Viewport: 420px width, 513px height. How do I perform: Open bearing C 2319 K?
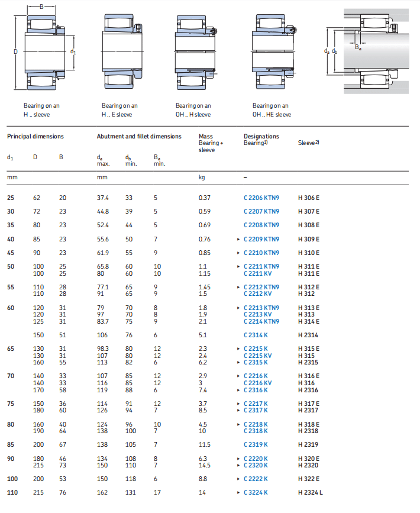256,444
